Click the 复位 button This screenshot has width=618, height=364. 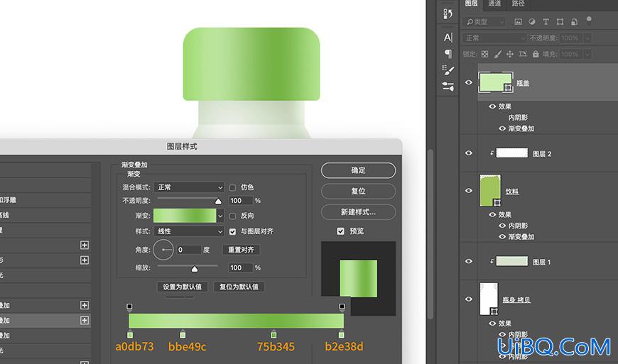tap(358, 192)
